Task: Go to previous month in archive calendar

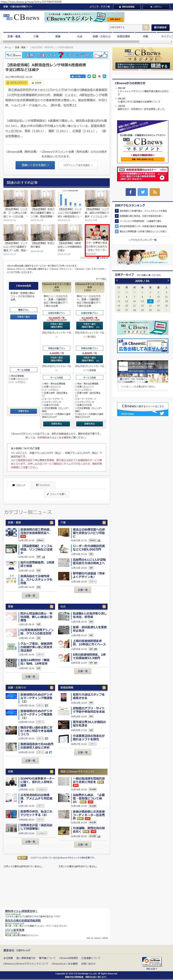Action: (x=118, y=281)
